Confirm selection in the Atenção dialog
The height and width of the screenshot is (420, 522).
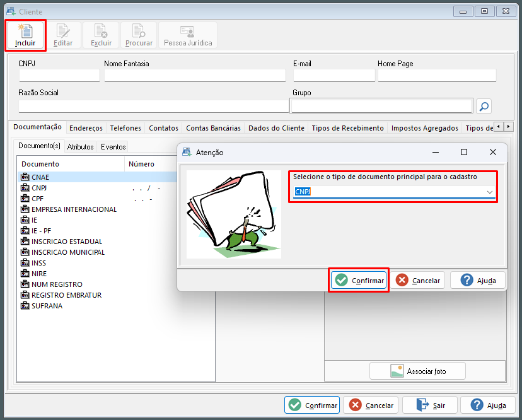(359, 281)
